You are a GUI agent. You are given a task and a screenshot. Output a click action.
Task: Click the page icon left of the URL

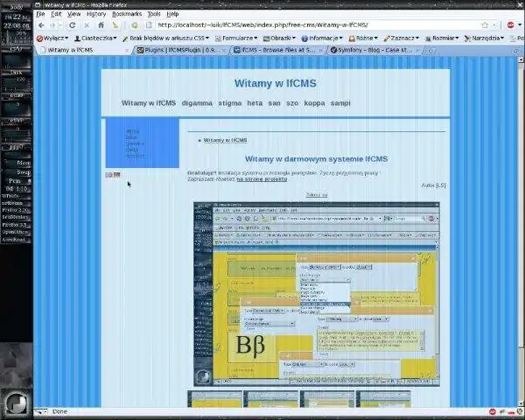click(x=149, y=25)
